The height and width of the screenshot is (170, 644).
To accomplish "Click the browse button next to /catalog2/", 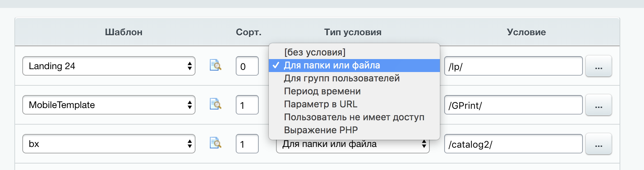I will (x=599, y=144).
